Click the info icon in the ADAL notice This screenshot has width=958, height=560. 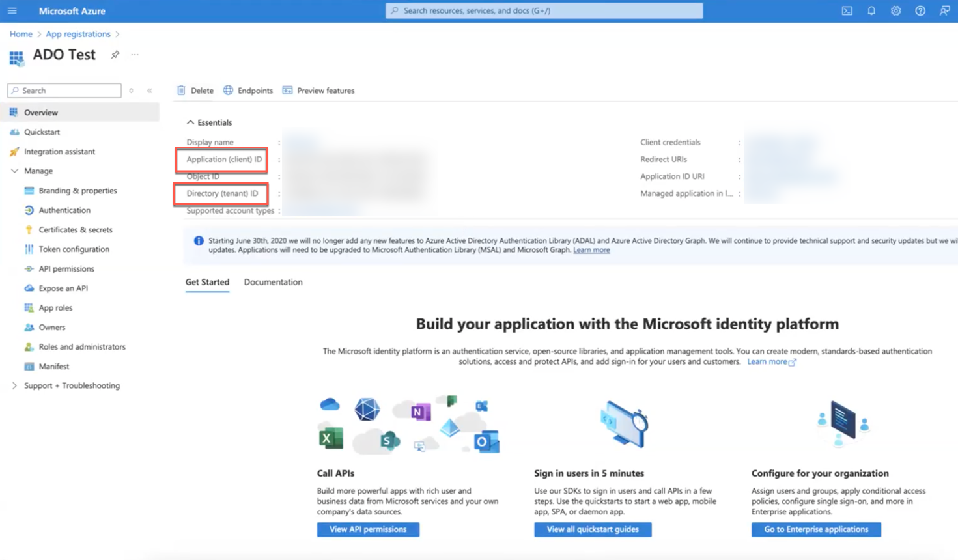pyautogui.click(x=199, y=241)
